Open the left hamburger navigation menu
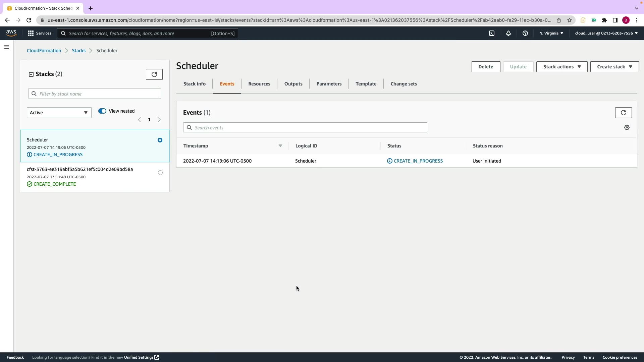This screenshot has width=644, height=362. tap(7, 47)
